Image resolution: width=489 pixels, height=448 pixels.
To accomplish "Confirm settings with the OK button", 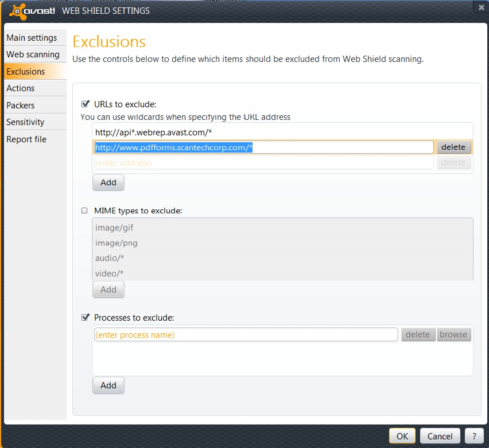I will pos(402,436).
